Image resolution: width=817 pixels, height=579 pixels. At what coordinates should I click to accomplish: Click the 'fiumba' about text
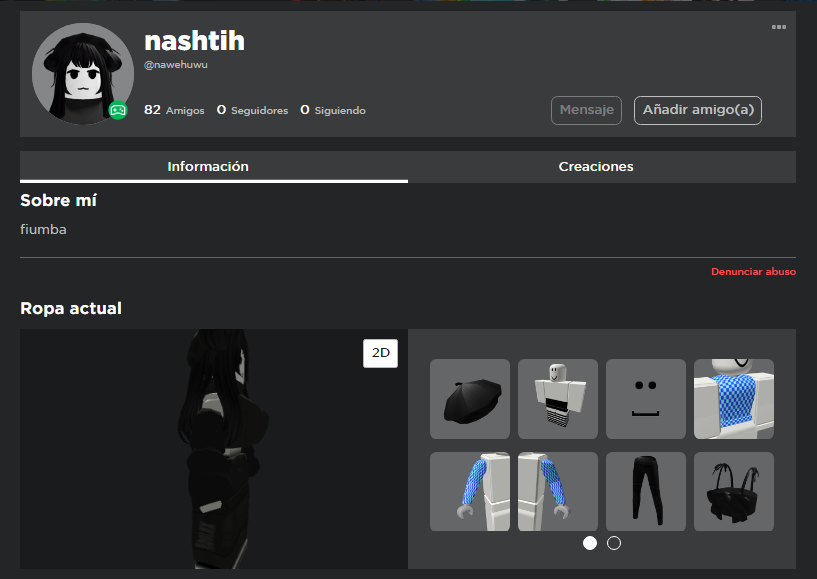coord(43,229)
